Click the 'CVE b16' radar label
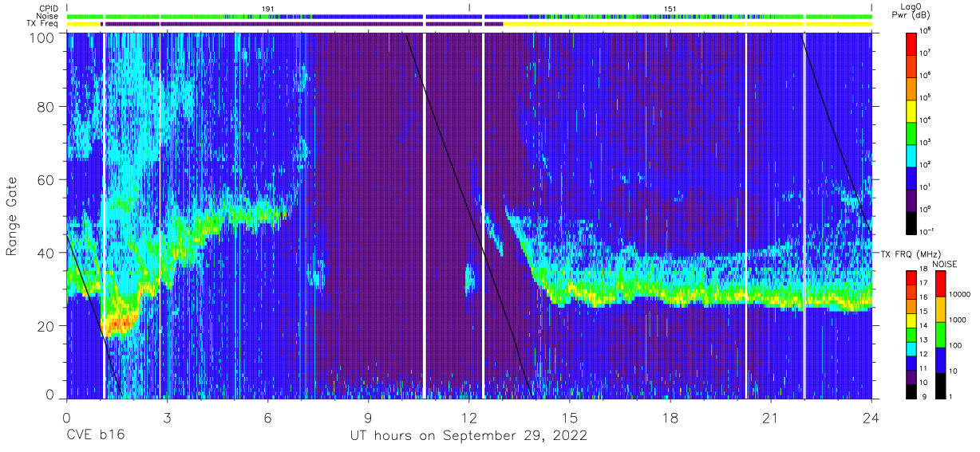Image resolution: width=980 pixels, height=452 pixels. pyautogui.click(x=96, y=436)
